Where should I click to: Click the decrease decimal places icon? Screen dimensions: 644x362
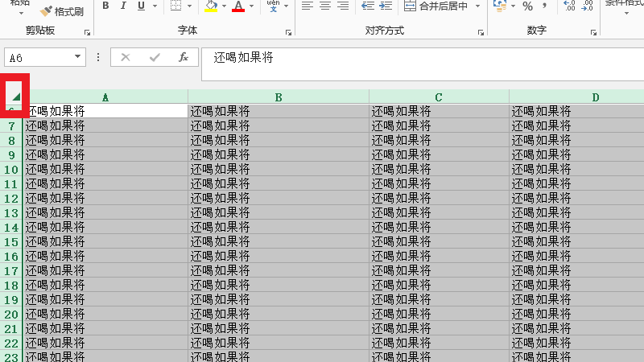[x=587, y=6]
